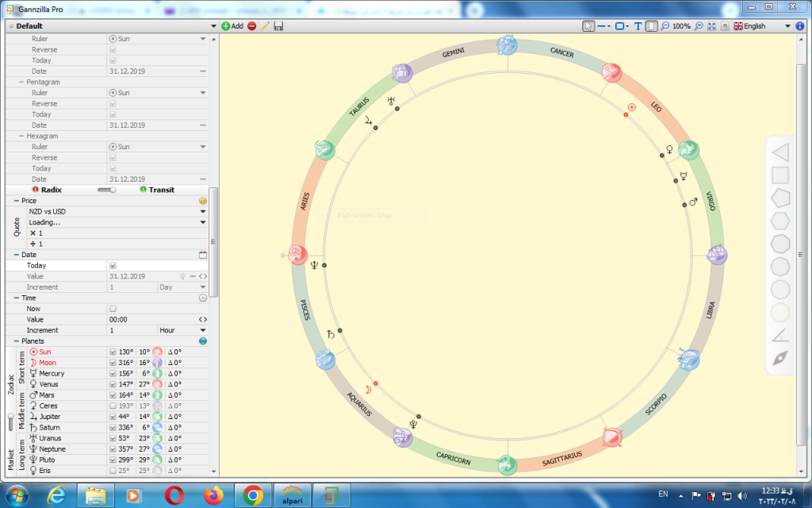This screenshot has height=508, width=812.
Task: Select the triangle shape in side palette
Action: [780, 152]
